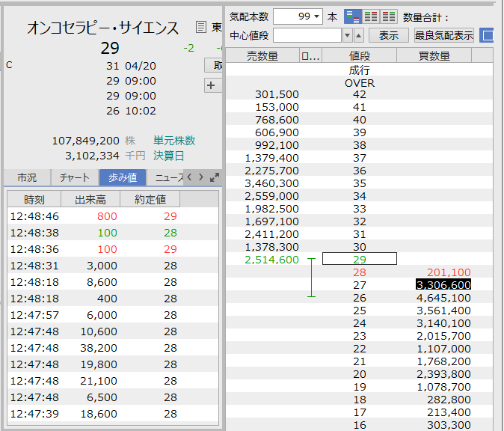Click the 21,100 volume tick entry
Viewport: 504px width, 431px height.
tap(99, 381)
